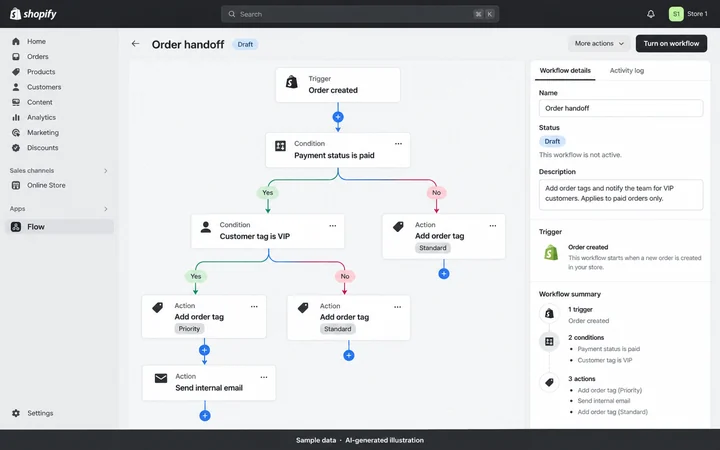Image resolution: width=720 pixels, height=450 pixels.
Task: Click the Shopify bag icon in trigger node
Action: 292,82
